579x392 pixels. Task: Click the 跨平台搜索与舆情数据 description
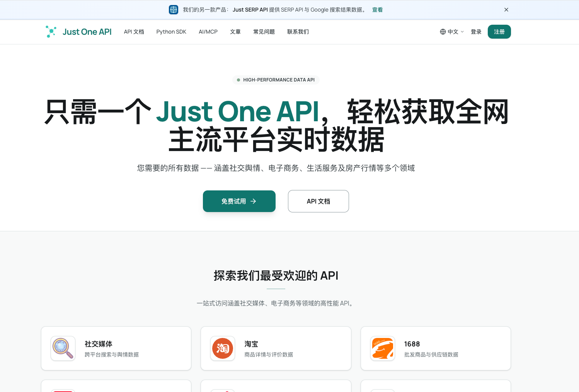click(x=112, y=355)
